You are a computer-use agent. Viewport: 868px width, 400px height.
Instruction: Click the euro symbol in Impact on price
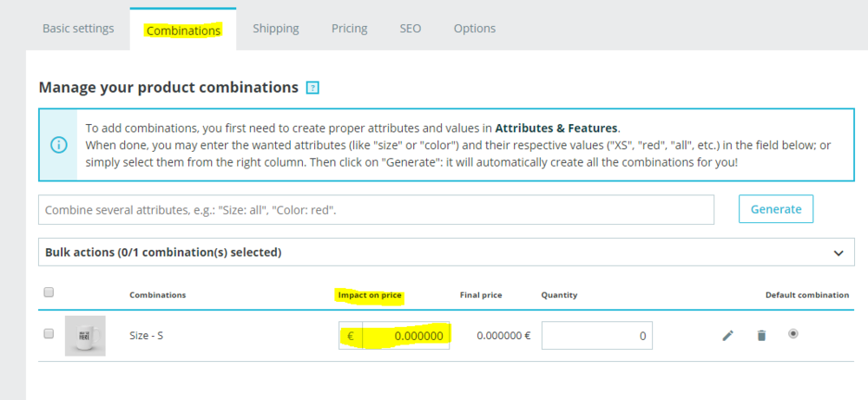click(x=351, y=336)
